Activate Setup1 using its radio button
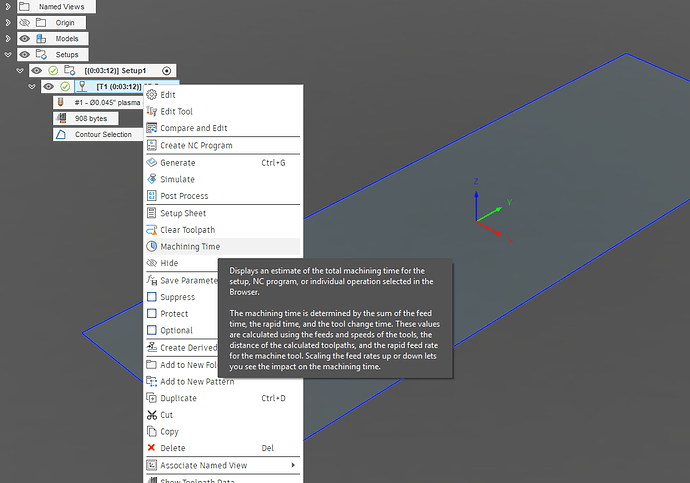Image resolution: width=690 pixels, height=483 pixels. 167,70
